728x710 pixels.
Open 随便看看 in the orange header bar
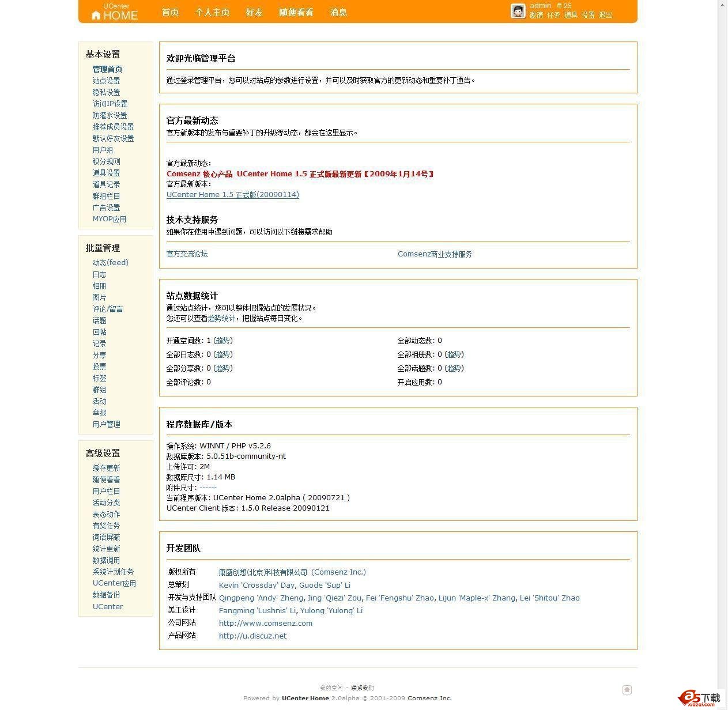(296, 12)
